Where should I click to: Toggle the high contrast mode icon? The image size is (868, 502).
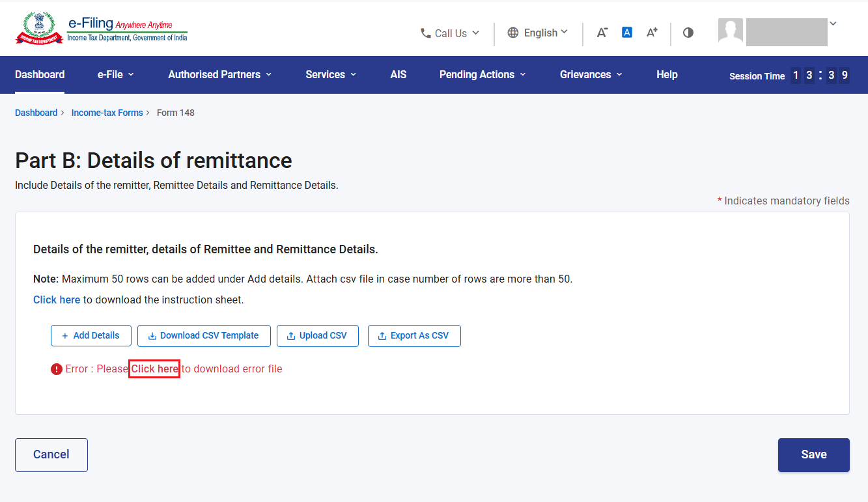(688, 33)
